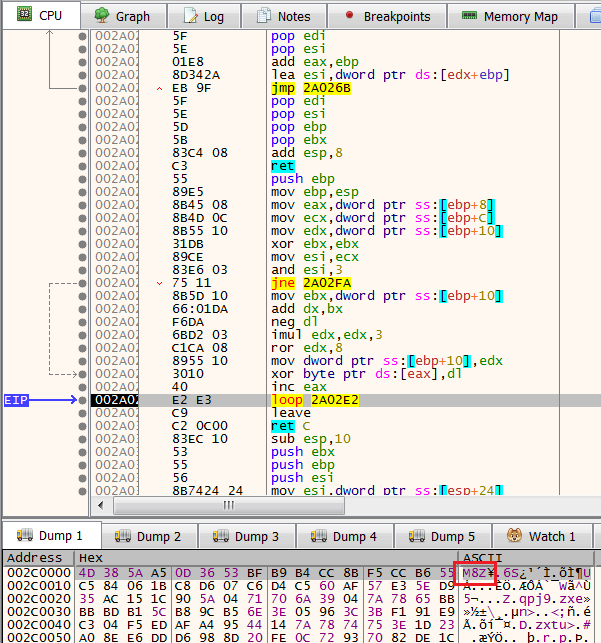Select dump address 002C0000
This screenshot has height=643, width=601.
(x=39, y=572)
